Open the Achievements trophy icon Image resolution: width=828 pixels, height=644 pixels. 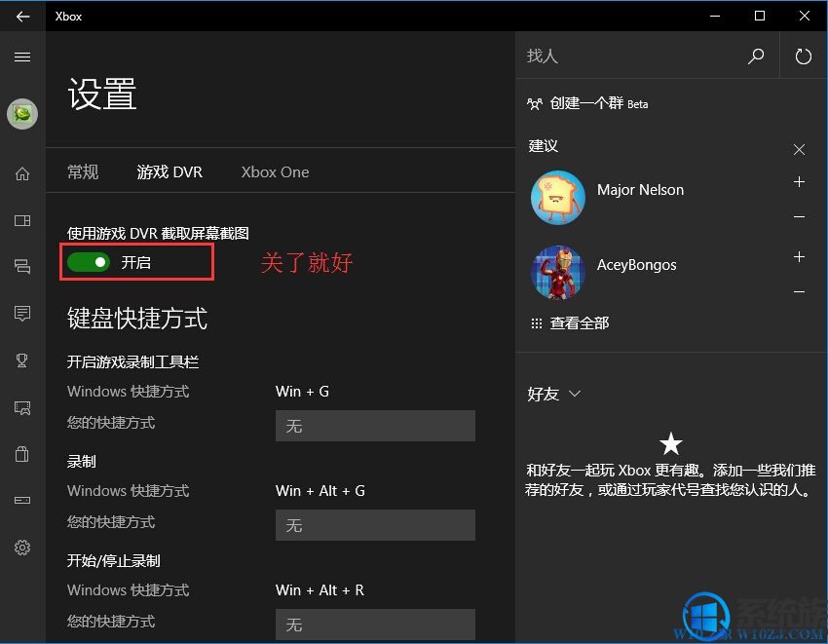pos(22,360)
